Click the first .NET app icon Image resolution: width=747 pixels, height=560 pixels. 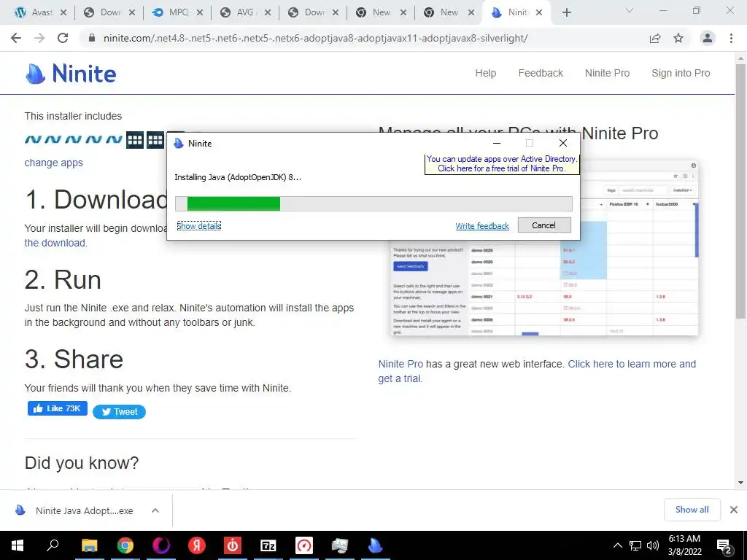33,139
